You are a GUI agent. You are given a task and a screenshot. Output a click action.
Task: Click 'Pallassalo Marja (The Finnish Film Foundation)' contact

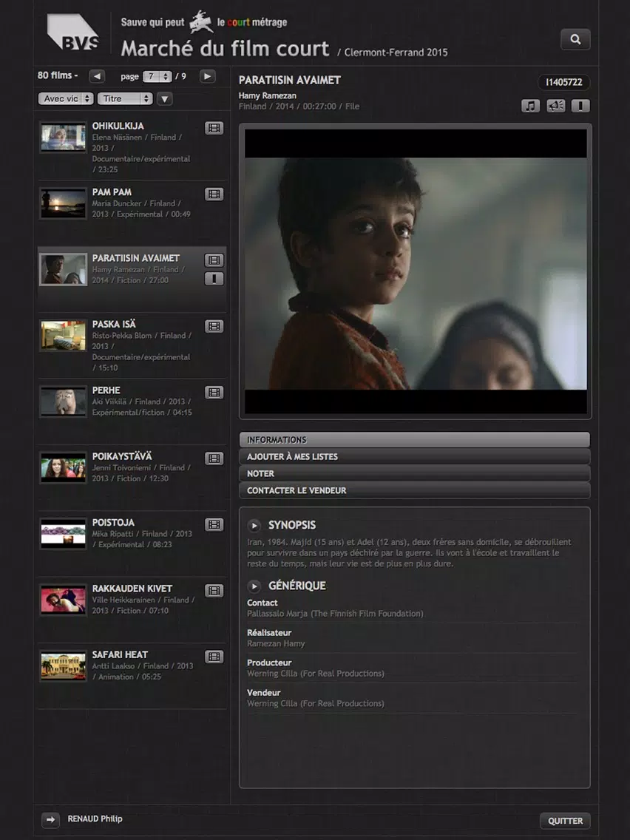[335, 614]
